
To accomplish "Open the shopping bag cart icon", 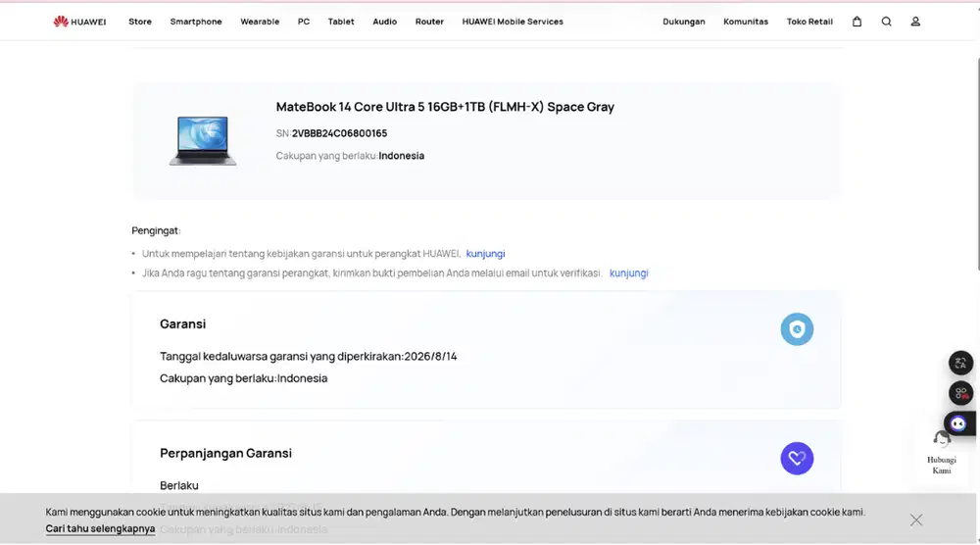I will (857, 22).
